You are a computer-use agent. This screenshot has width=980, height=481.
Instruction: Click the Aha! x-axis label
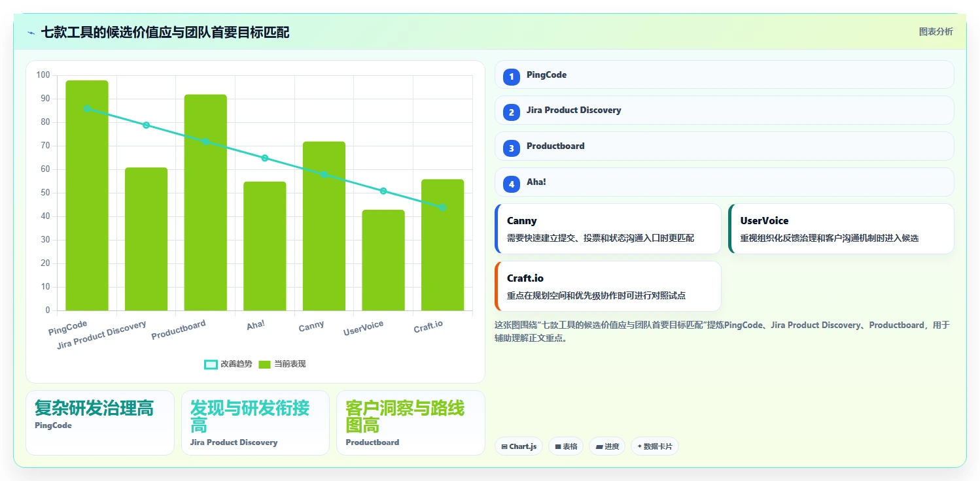[255, 325]
